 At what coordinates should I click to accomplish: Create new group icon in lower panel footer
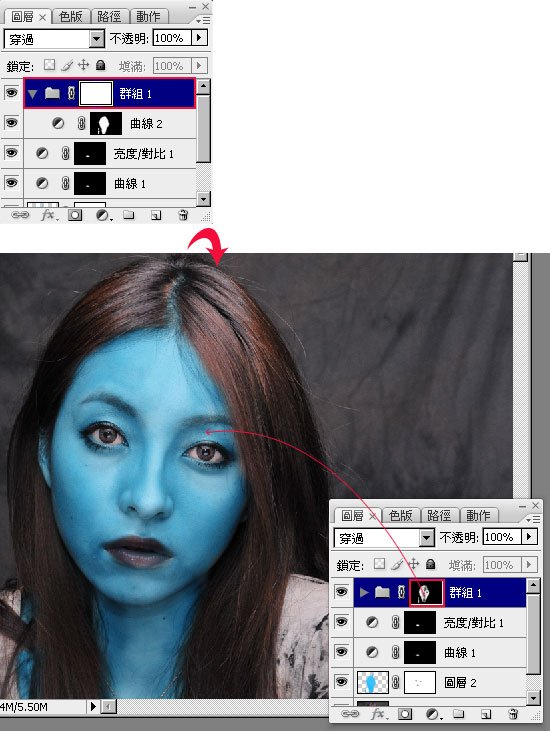(459, 713)
